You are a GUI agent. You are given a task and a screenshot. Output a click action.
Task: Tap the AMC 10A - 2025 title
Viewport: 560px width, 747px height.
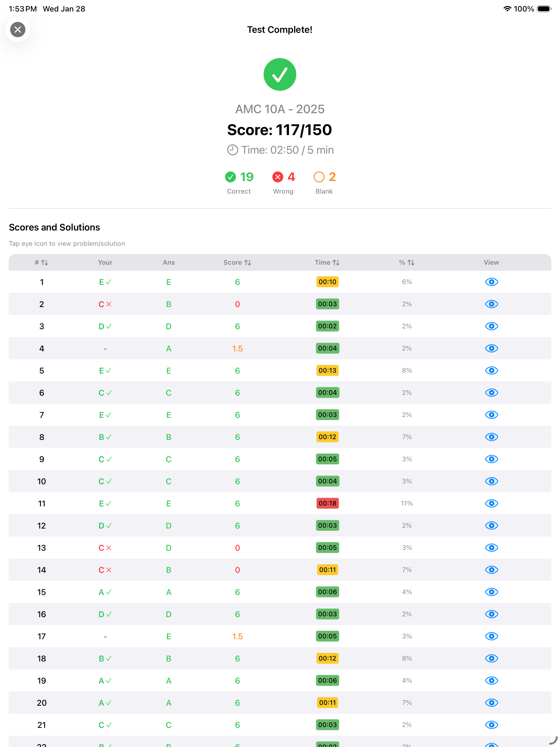(280, 109)
